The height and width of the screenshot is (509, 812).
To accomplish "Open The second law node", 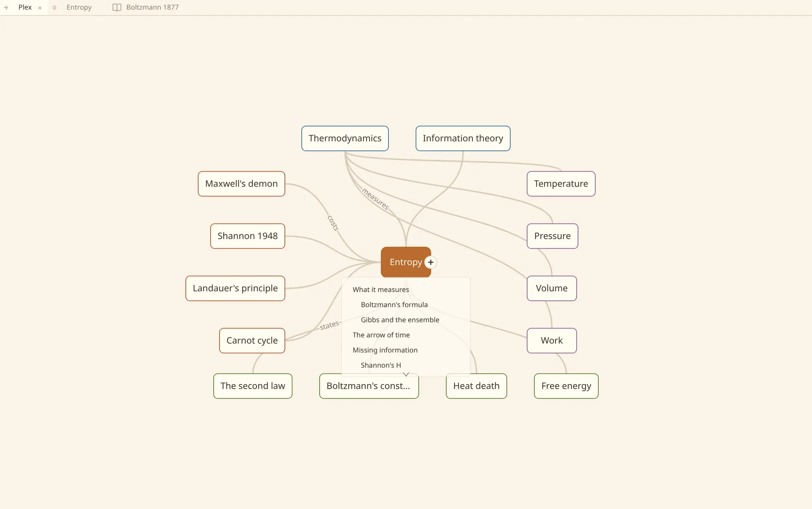I will pos(253,386).
